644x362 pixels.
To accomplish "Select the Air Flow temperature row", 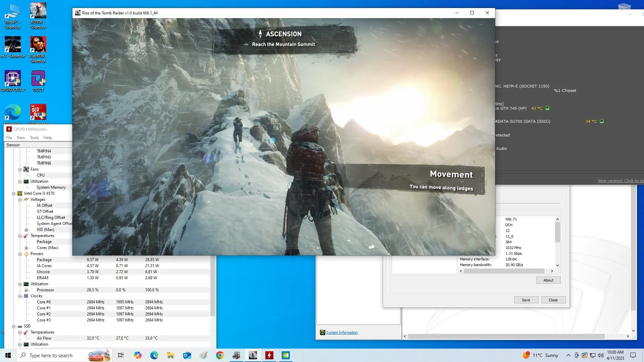I will click(107, 338).
